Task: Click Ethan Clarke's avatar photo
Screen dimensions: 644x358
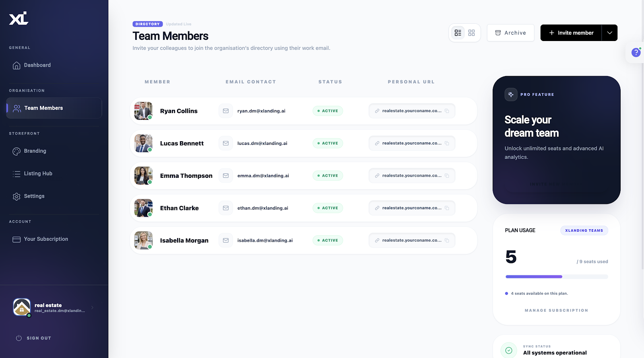Action: tap(143, 208)
